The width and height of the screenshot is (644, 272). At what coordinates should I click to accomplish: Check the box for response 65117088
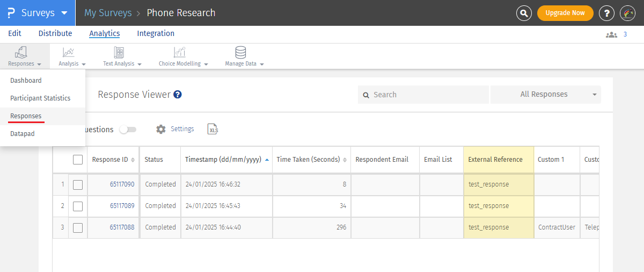[78, 227]
